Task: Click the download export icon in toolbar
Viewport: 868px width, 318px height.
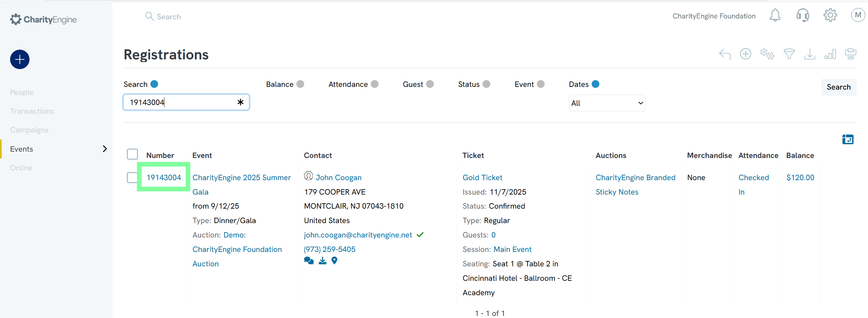Action: coord(809,54)
